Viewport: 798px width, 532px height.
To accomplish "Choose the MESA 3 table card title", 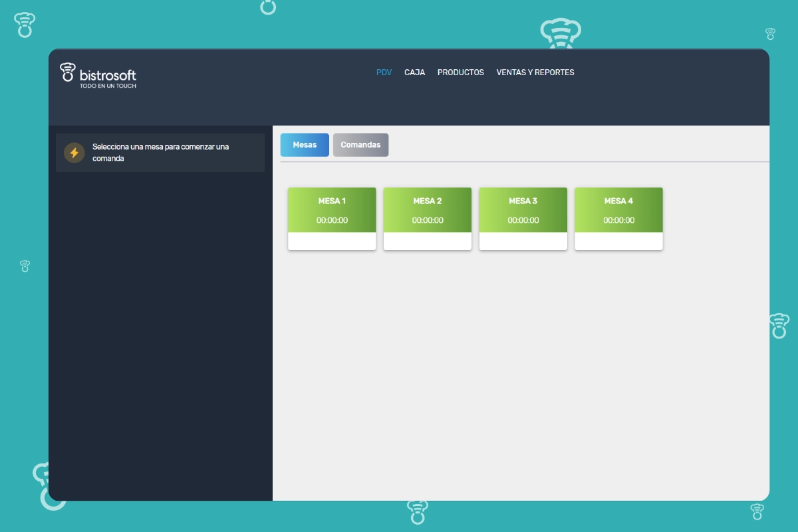I will pos(523,201).
